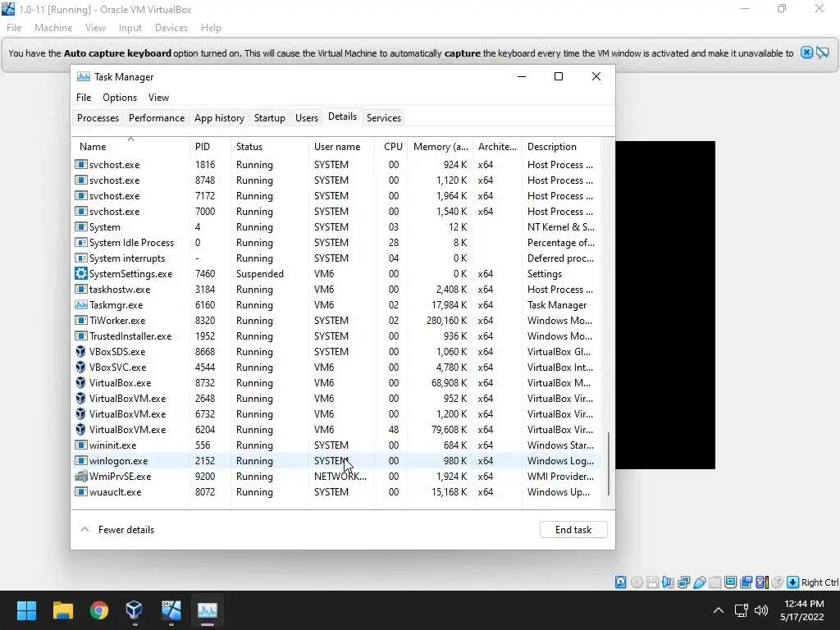Open network status tray icon
The height and width of the screenshot is (630, 840).
tap(742, 610)
